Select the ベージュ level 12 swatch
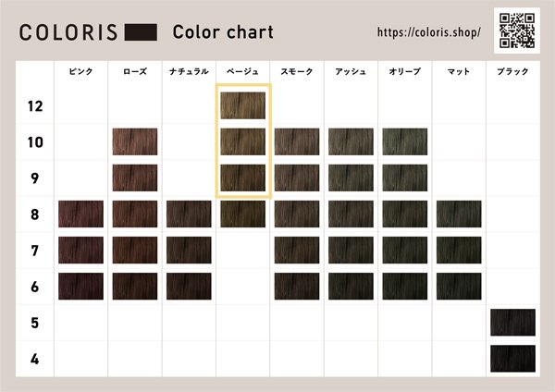Screen dimensions: 555x392 242,105
